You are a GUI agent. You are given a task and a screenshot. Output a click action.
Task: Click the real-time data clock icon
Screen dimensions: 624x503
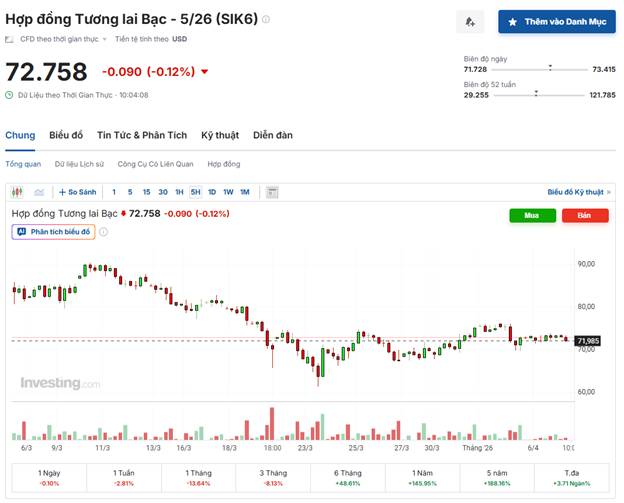click(10, 95)
